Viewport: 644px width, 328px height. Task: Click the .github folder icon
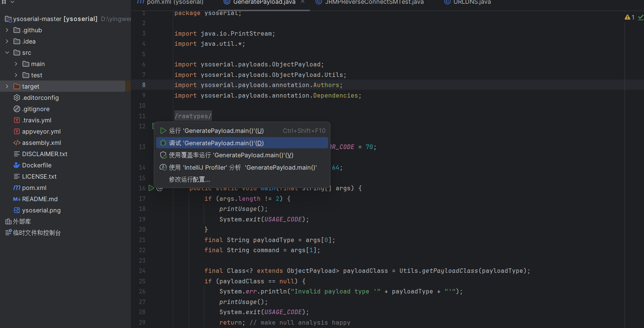pos(17,30)
